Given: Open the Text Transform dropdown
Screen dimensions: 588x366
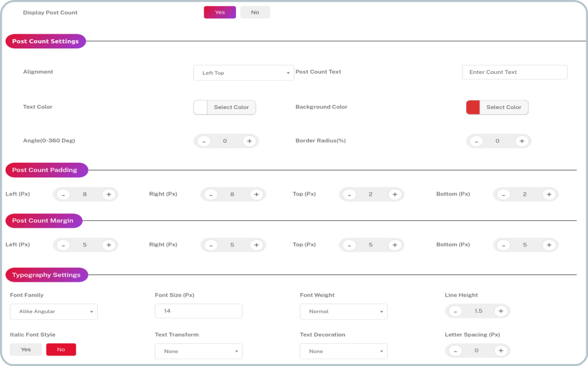Looking at the screenshot, I should (x=198, y=351).
